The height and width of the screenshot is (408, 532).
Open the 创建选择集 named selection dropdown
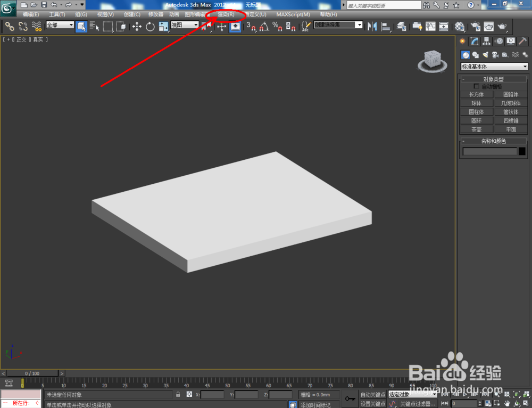338,25
